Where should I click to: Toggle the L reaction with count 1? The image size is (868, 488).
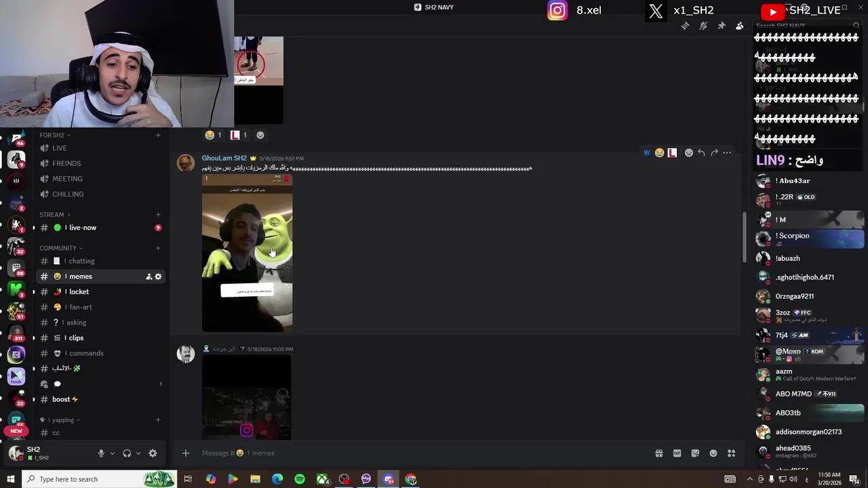coord(239,135)
